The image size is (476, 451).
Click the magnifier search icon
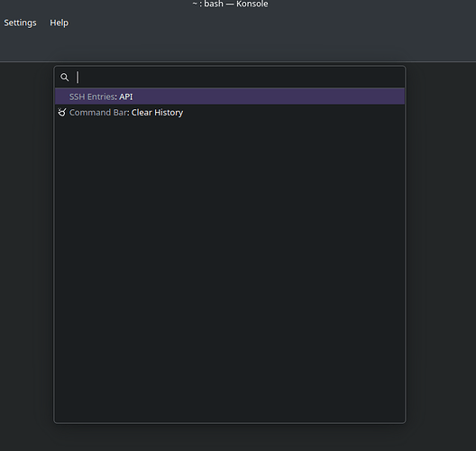(x=64, y=78)
